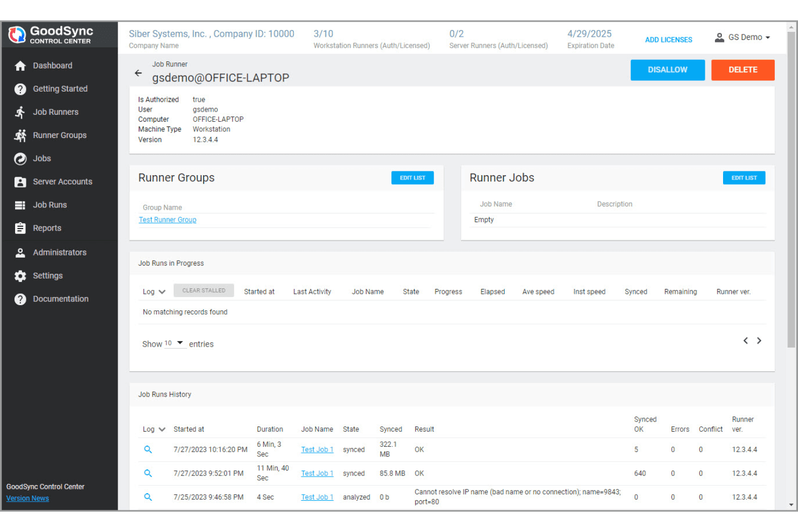Open the Settings gear icon

pyautogui.click(x=20, y=276)
